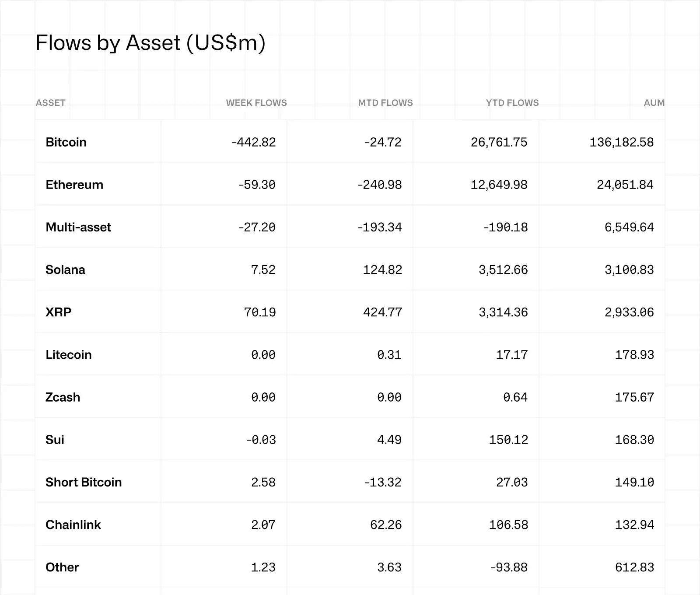
Task: Click the XRP row label
Action: click(58, 312)
